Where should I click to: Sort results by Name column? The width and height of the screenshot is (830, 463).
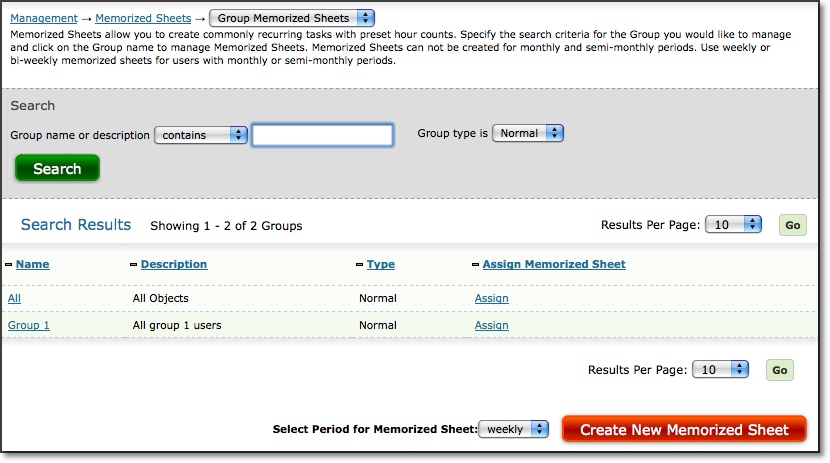coord(32,264)
